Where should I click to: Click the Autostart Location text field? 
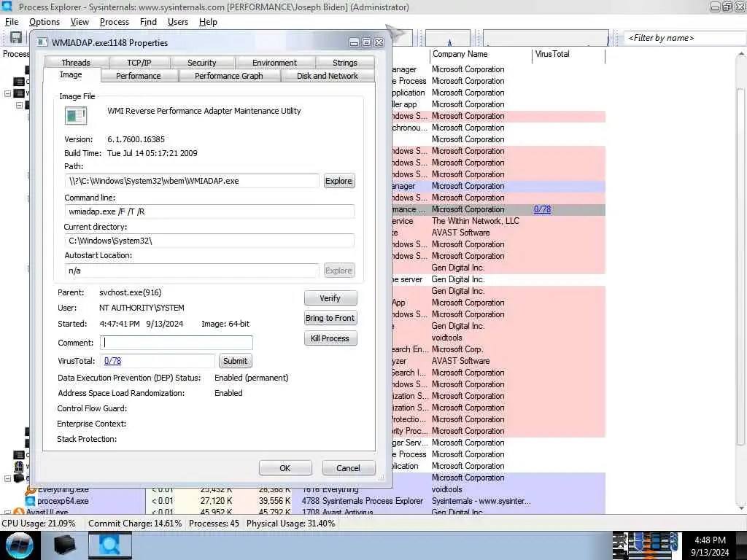(x=192, y=271)
